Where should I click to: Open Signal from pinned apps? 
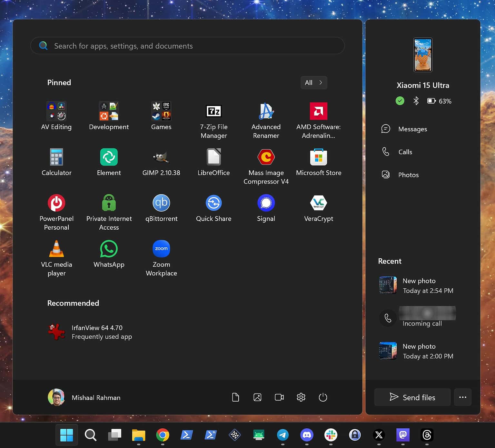266,203
